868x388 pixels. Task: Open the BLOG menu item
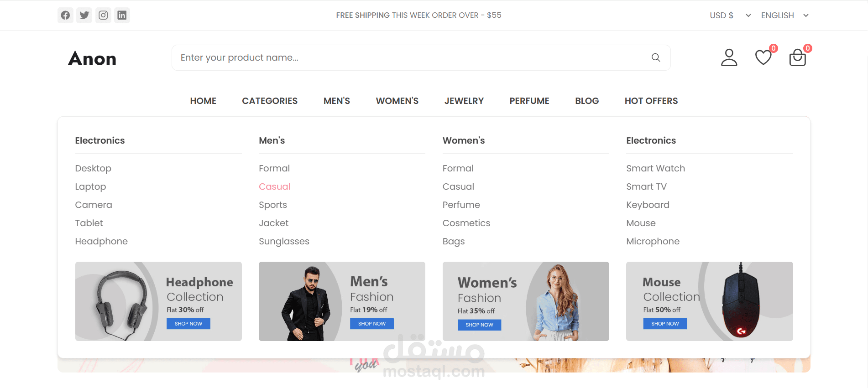pos(587,101)
